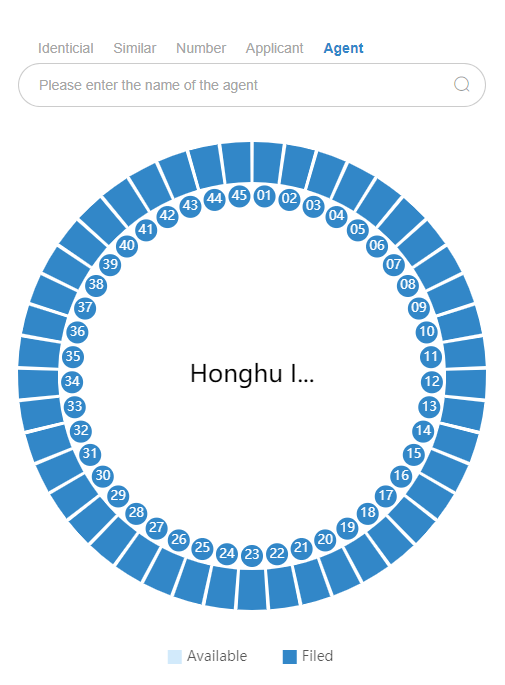
Task: Select class 01 circle badge
Action: click(x=264, y=195)
